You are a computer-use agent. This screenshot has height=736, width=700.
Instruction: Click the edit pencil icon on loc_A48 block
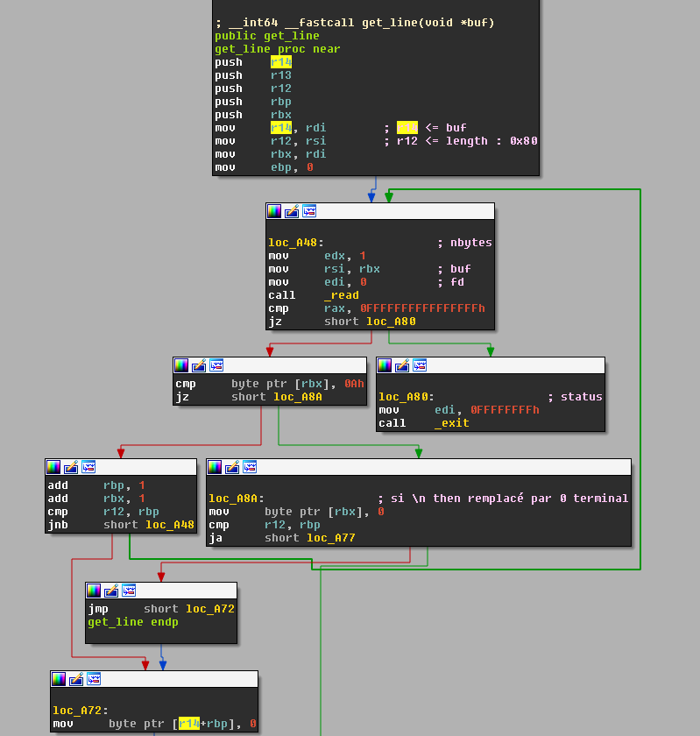click(x=292, y=212)
